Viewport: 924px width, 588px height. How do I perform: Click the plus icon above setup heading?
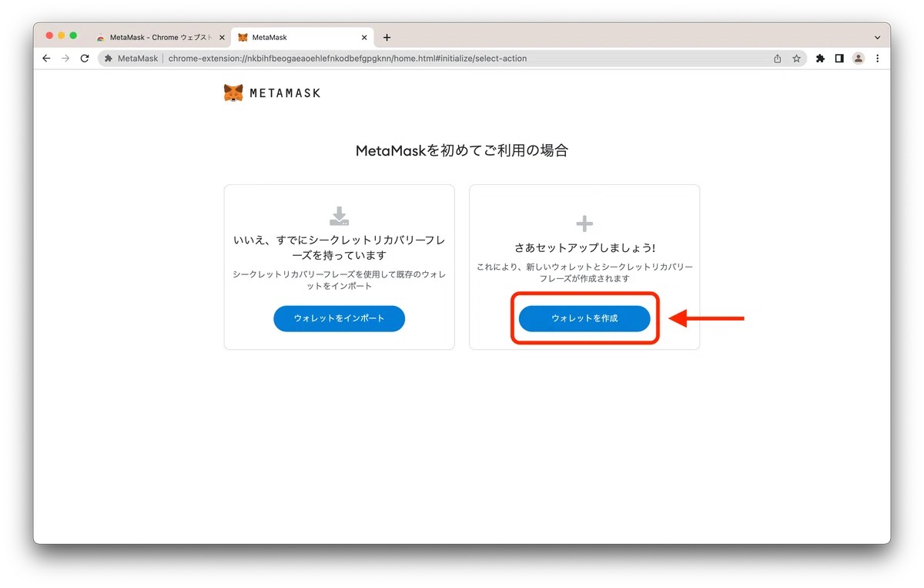click(584, 223)
